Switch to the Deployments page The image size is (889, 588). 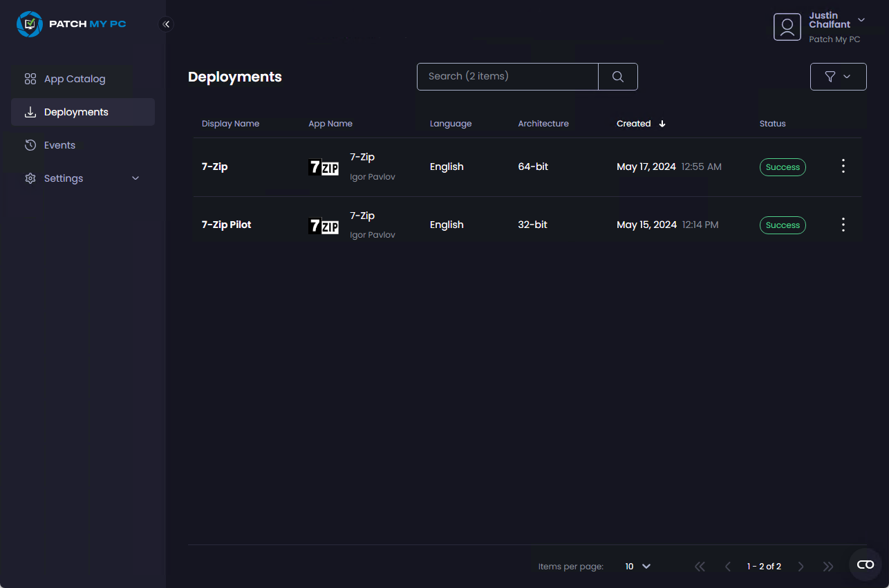coord(76,111)
